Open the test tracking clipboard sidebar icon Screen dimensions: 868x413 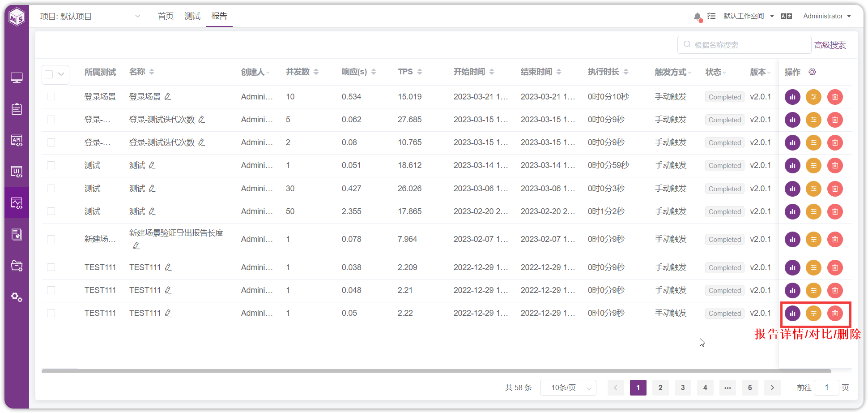[x=17, y=109]
